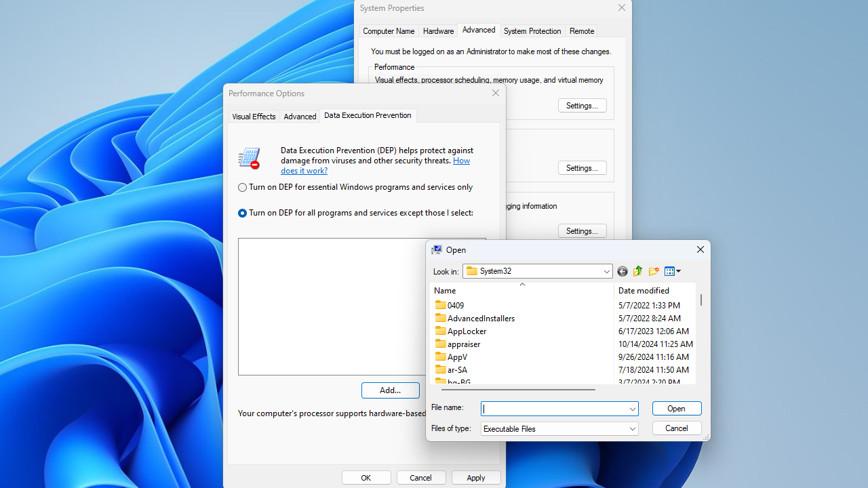Go up one folder level
The width and height of the screenshot is (868, 488).
637,272
